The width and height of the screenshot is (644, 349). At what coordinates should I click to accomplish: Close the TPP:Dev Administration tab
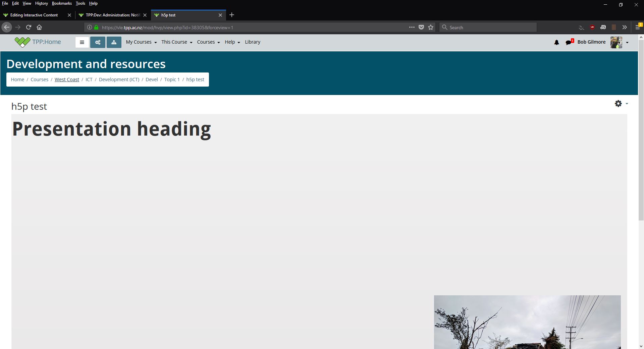click(145, 15)
